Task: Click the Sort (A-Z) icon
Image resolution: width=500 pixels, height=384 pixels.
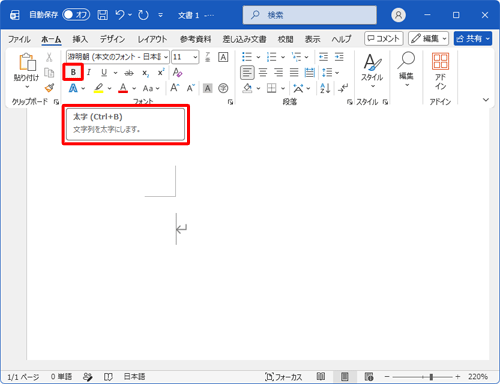Action: 325,88
